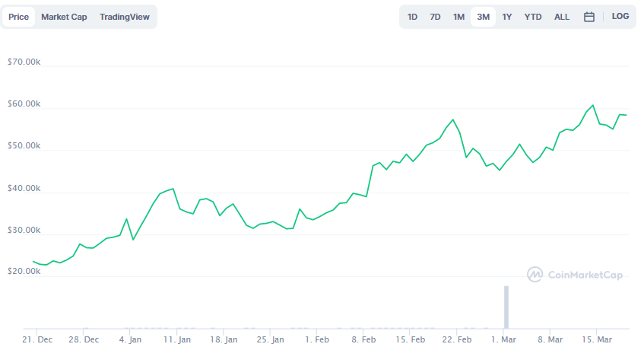
Task: Show year-to-date with YTD
Action: 533,17
